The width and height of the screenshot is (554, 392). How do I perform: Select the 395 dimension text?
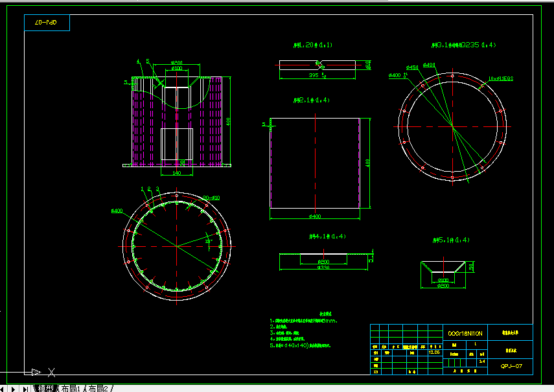(x=314, y=75)
